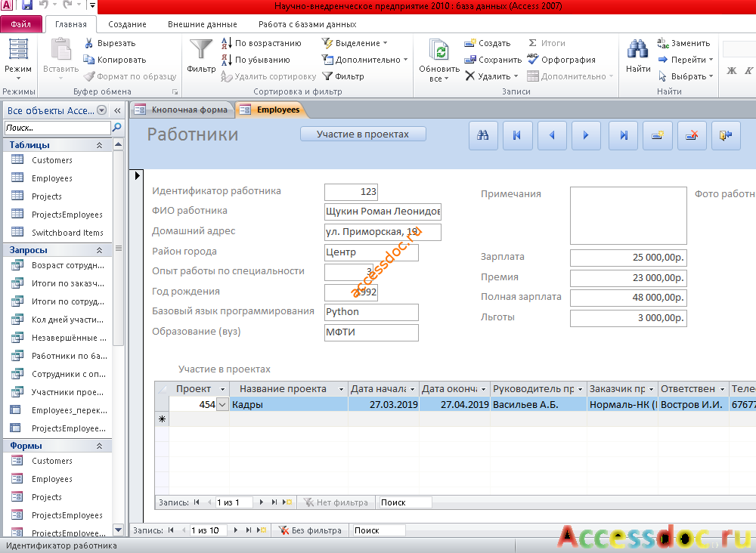Collapse navigation pane with double chevron
Screen dimensions: 756x553
coord(117,111)
